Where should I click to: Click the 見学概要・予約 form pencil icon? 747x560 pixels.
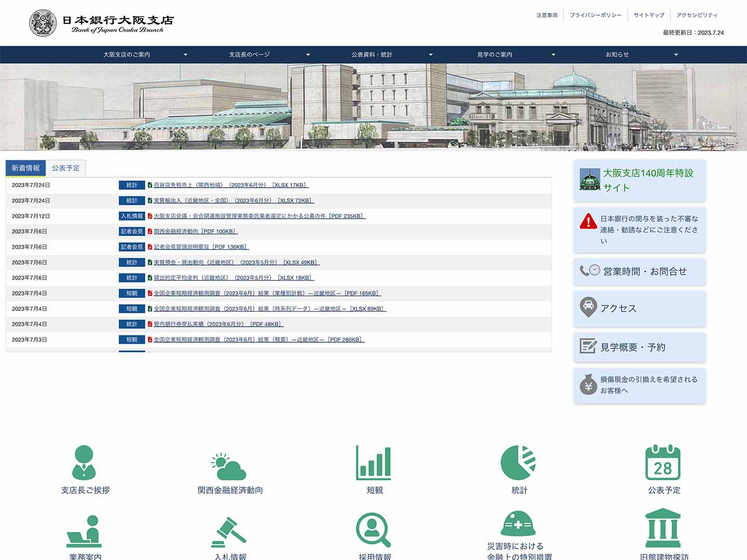tap(588, 346)
